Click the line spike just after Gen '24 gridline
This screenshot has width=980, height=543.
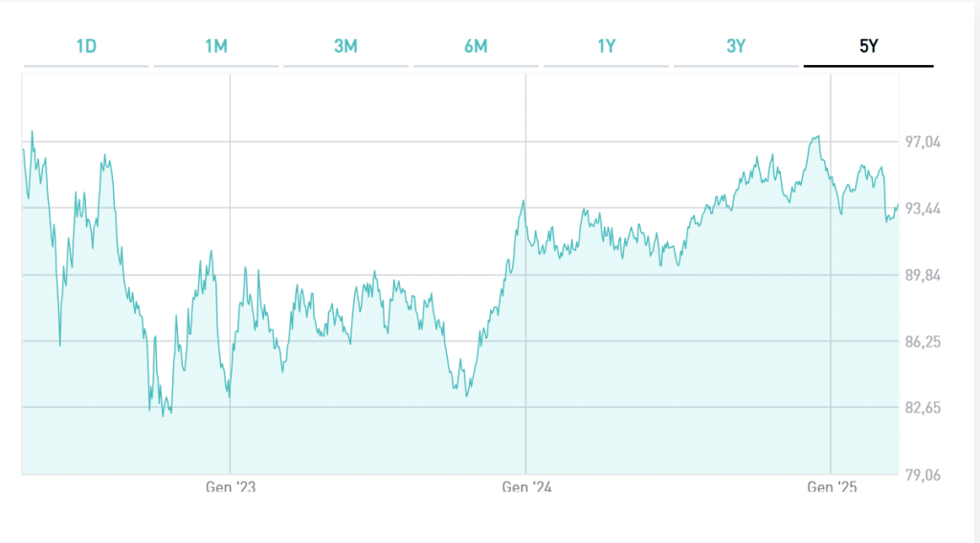(523, 201)
